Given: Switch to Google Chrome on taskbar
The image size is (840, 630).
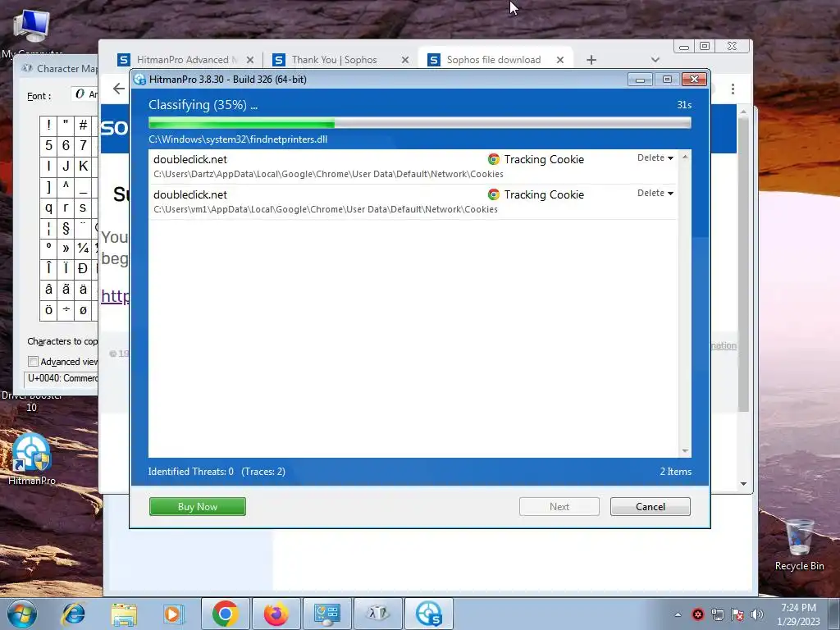Looking at the screenshot, I should [225, 614].
